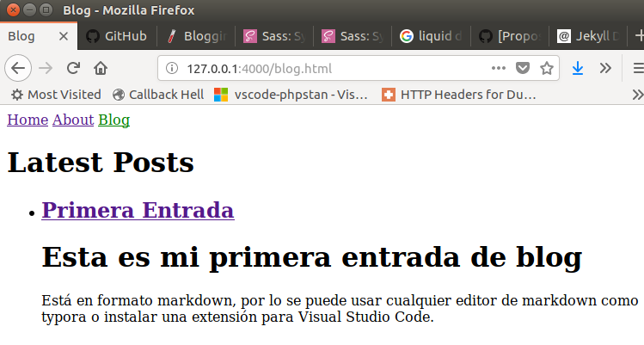Click heading Esta es mi primera entrada
Viewport: 644px width, 345px height.
pos(312,257)
